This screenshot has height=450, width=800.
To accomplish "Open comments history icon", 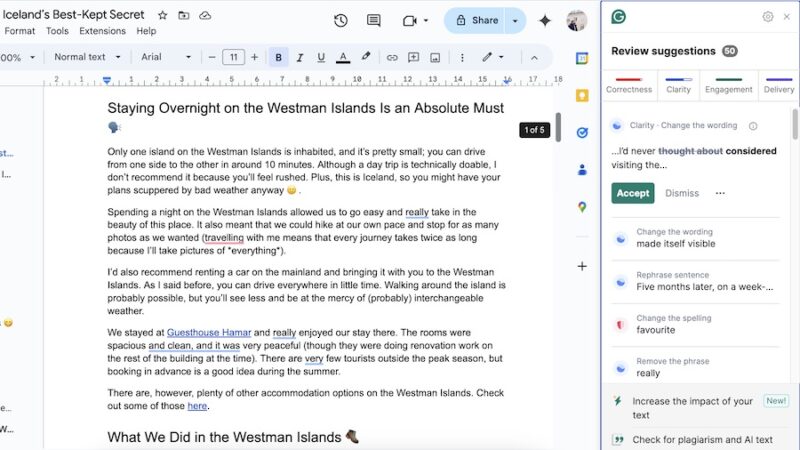I will (374, 20).
